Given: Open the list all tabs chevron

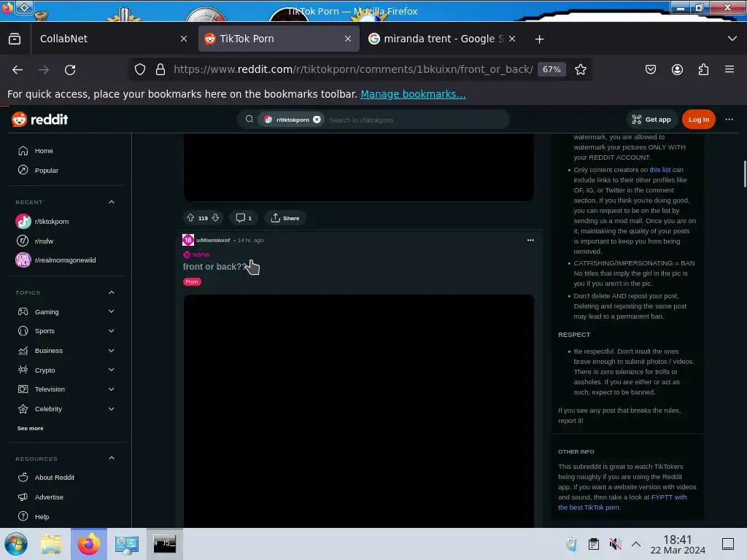Looking at the screenshot, I should [732, 39].
